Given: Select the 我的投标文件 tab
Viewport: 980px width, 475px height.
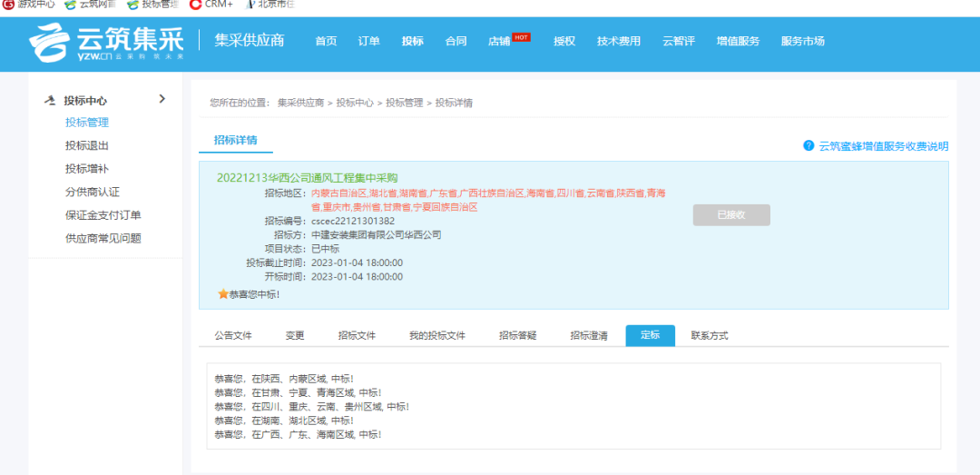Looking at the screenshot, I should (436, 335).
